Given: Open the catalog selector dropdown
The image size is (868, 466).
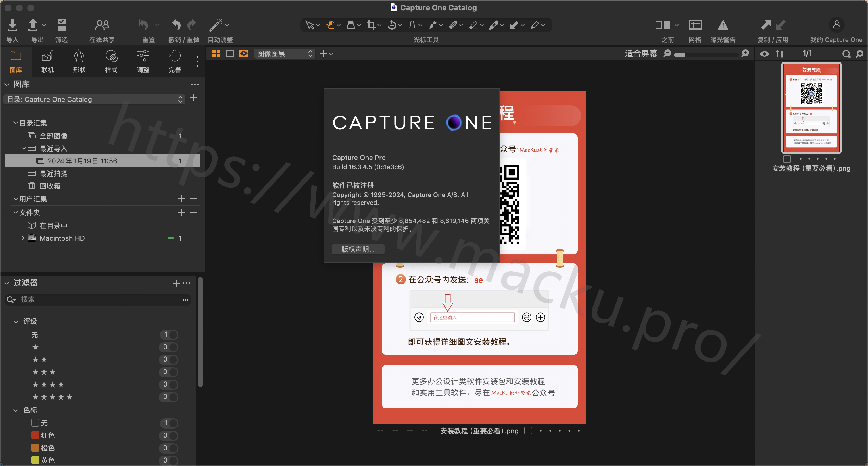Looking at the screenshot, I should coord(94,99).
